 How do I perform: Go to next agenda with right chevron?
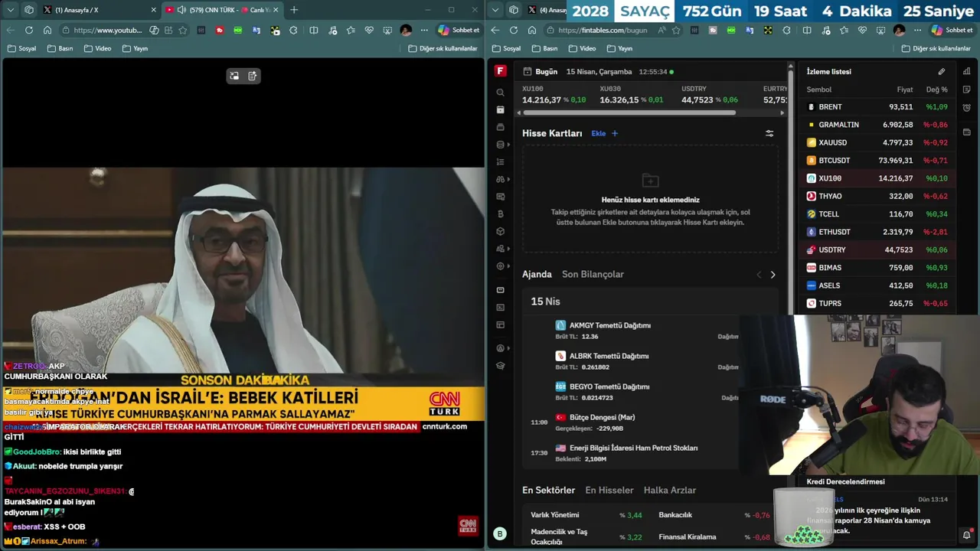pos(773,275)
